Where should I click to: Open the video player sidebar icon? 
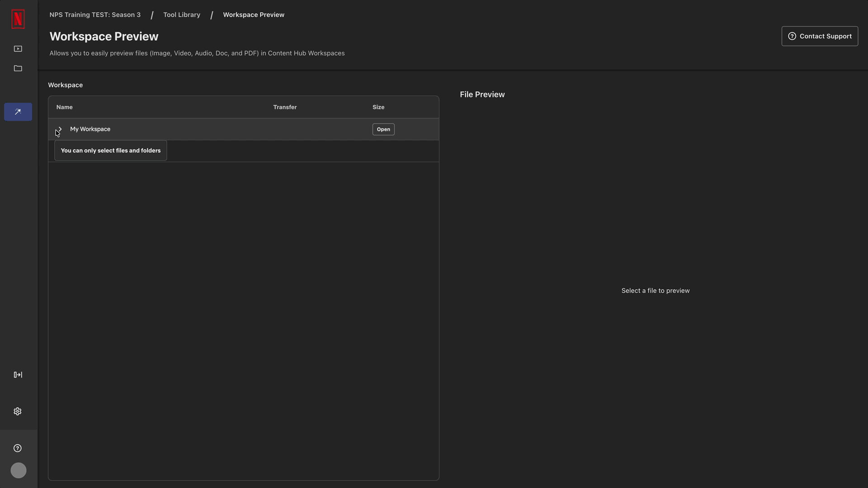(x=18, y=49)
